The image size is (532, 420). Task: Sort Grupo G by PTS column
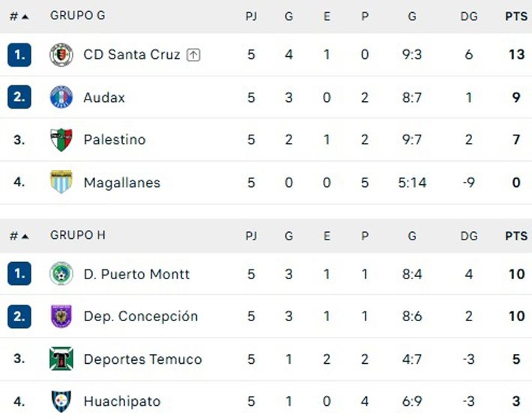point(516,16)
